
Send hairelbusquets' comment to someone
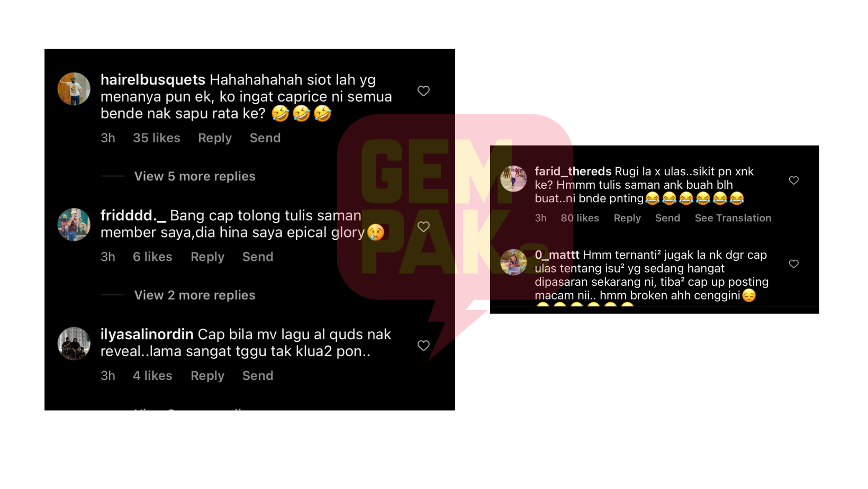pos(265,138)
